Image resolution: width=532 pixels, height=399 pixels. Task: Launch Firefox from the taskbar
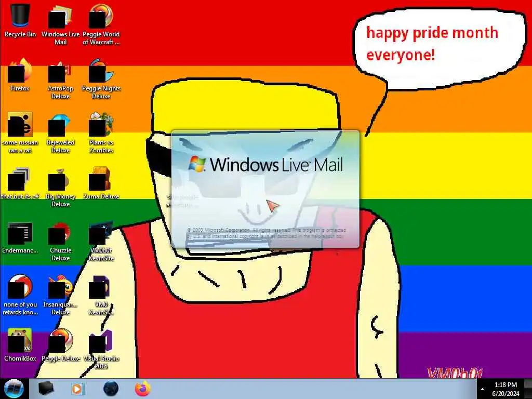pyautogui.click(x=142, y=389)
